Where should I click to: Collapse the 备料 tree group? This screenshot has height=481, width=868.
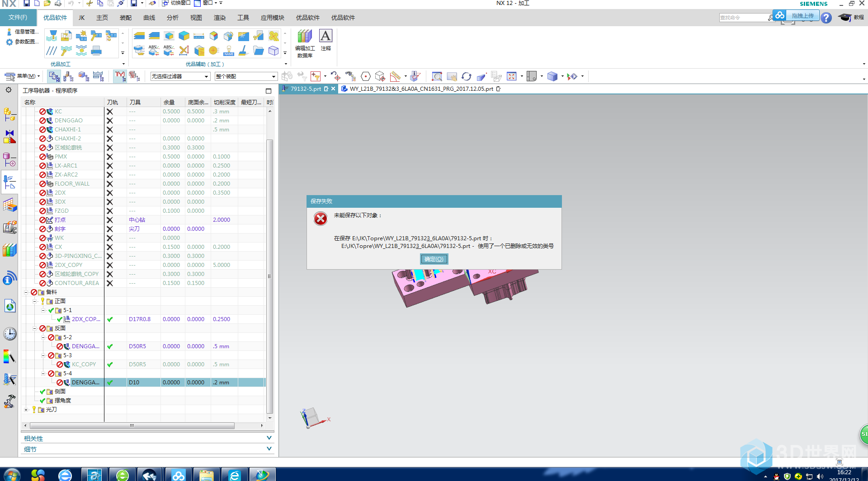[x=26, y=292]
